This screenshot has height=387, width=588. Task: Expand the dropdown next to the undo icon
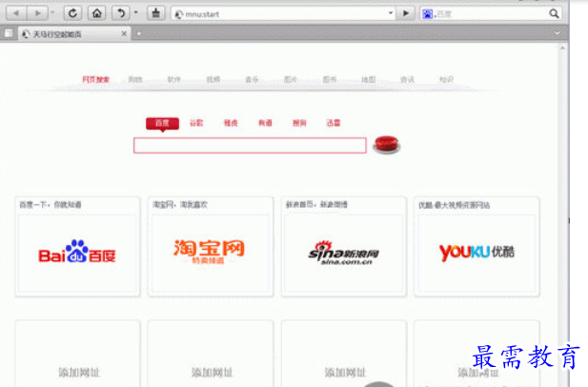(135, 12)
